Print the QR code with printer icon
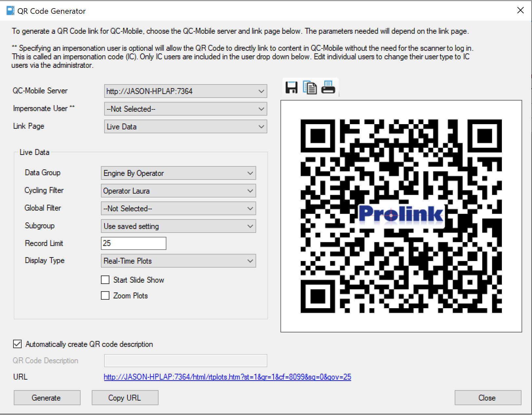532x415 pixels. [328, 87]
